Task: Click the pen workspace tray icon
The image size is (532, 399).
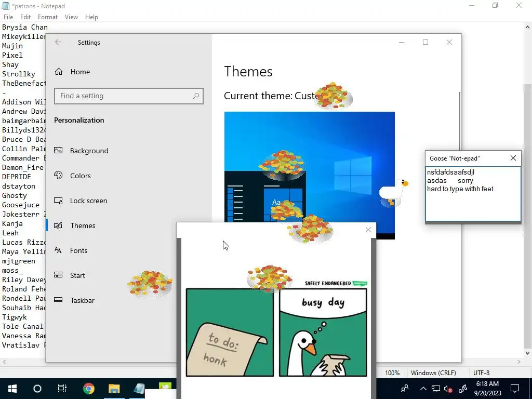Action: tap(462, 389)
